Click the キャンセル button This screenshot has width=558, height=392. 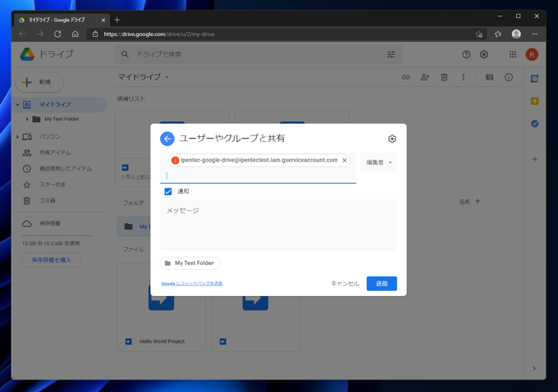click(345, 284)
